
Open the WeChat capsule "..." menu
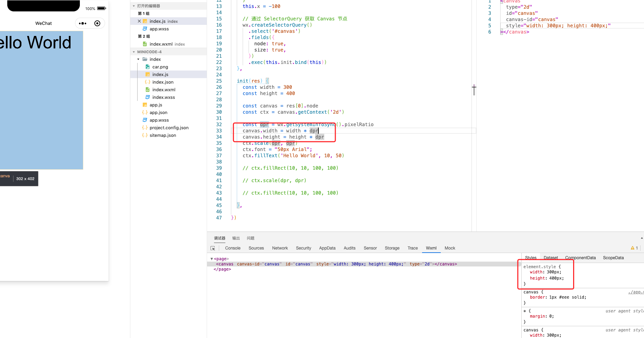coord(83,23)
